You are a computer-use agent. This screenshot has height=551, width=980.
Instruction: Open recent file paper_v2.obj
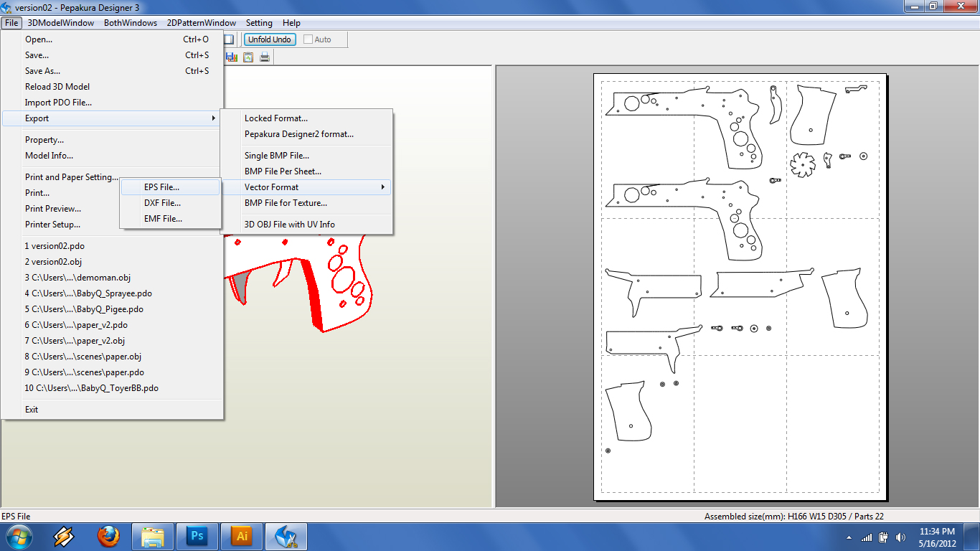point(112,341)
